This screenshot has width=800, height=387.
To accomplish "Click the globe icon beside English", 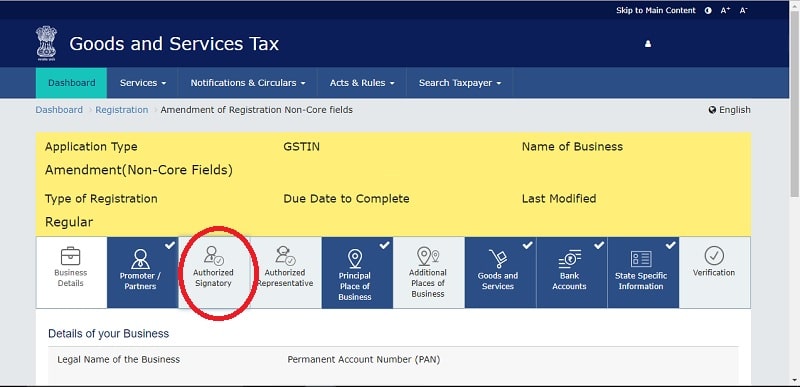I will click(712, 110).
